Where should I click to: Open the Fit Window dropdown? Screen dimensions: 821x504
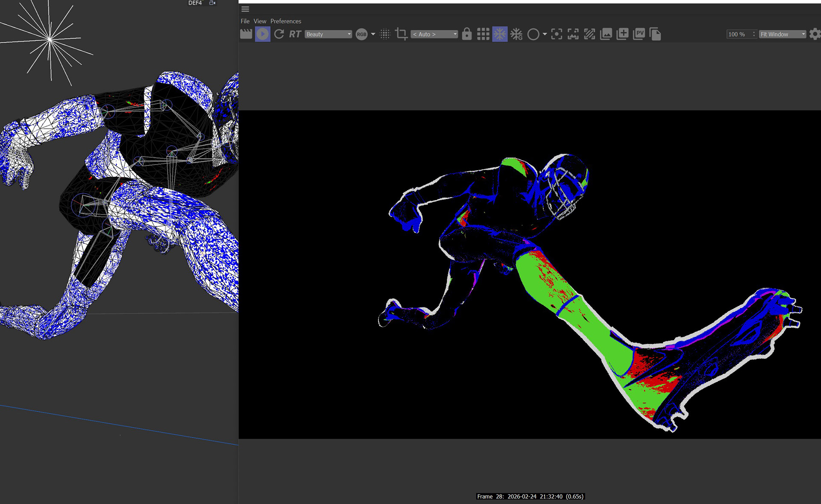coord(783,34)
